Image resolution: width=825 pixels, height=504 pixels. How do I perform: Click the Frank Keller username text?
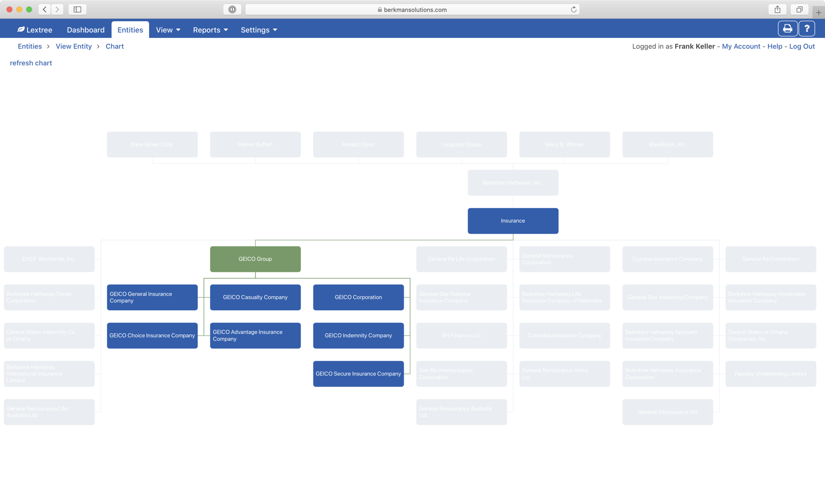coord(694,46)
